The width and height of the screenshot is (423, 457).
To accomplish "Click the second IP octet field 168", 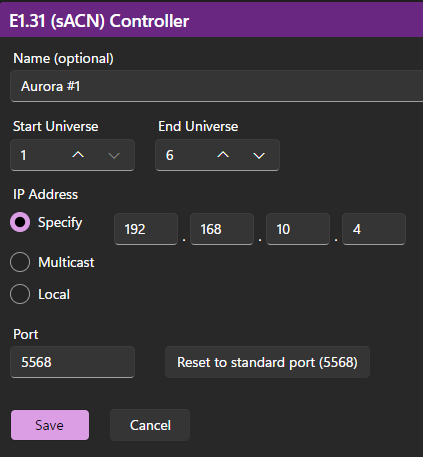I will (222, 229).
